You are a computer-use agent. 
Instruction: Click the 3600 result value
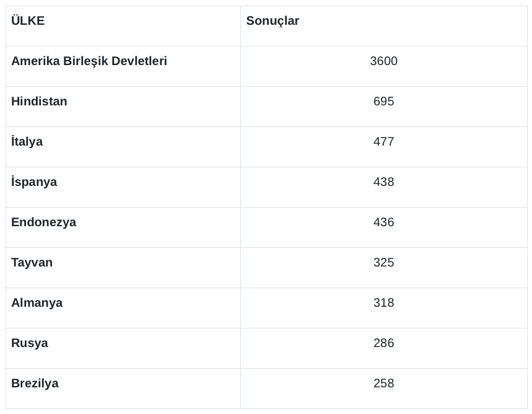pos(383,61)
